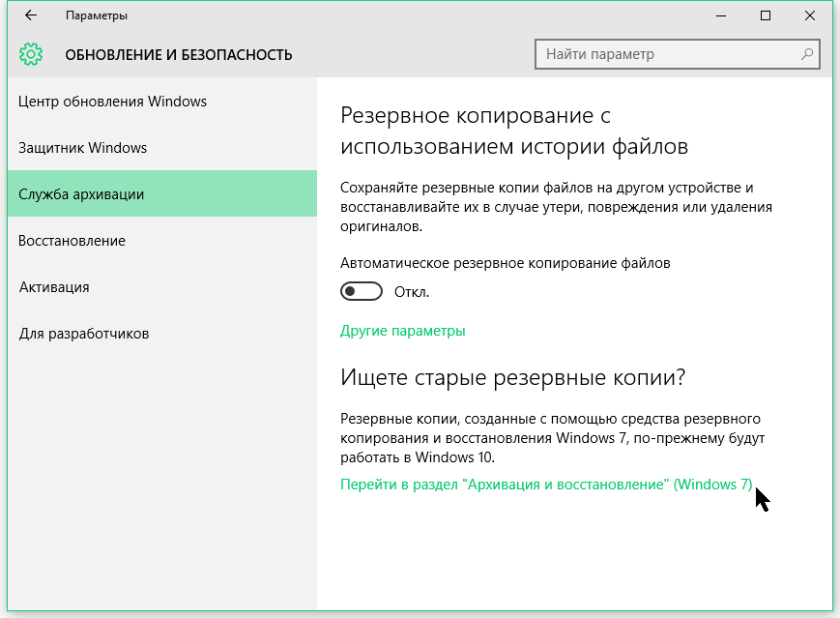This screenshot has width=840, height=618.
Task: Click the magnifier search icon
Action: point(806,54)
